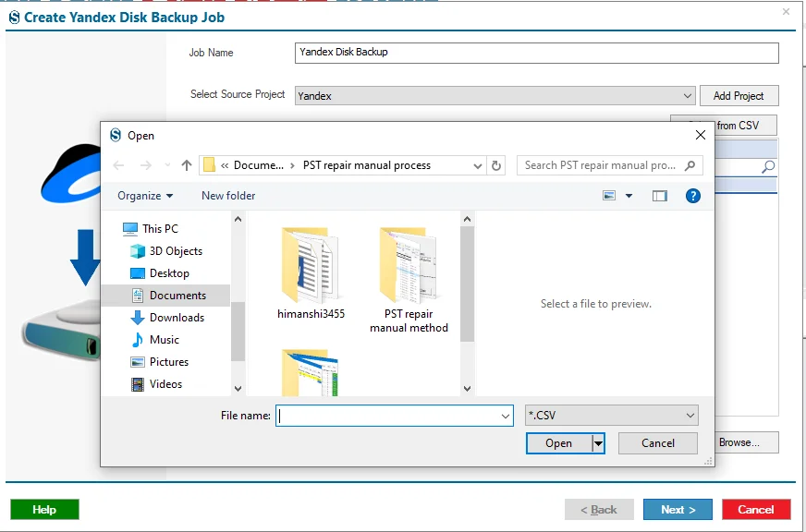Create a New folder

(228, 196)
